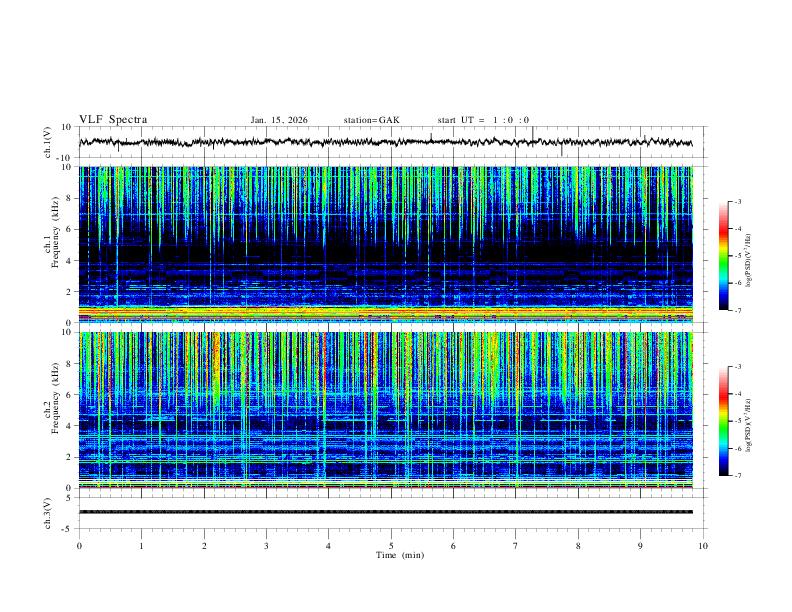Click the "3" tick on the time axis
The width and height of the screenshot is (792, 612).
click(266, 546)
